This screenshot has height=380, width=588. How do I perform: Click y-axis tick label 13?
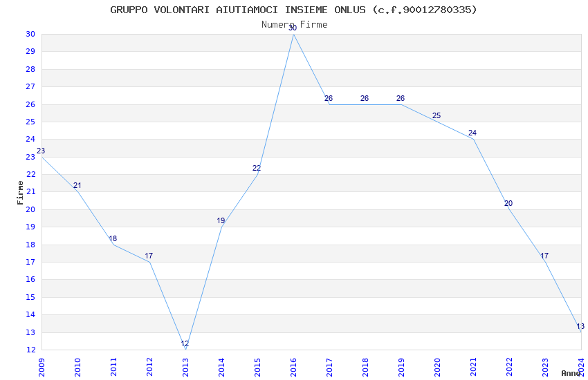click(30, 332)
